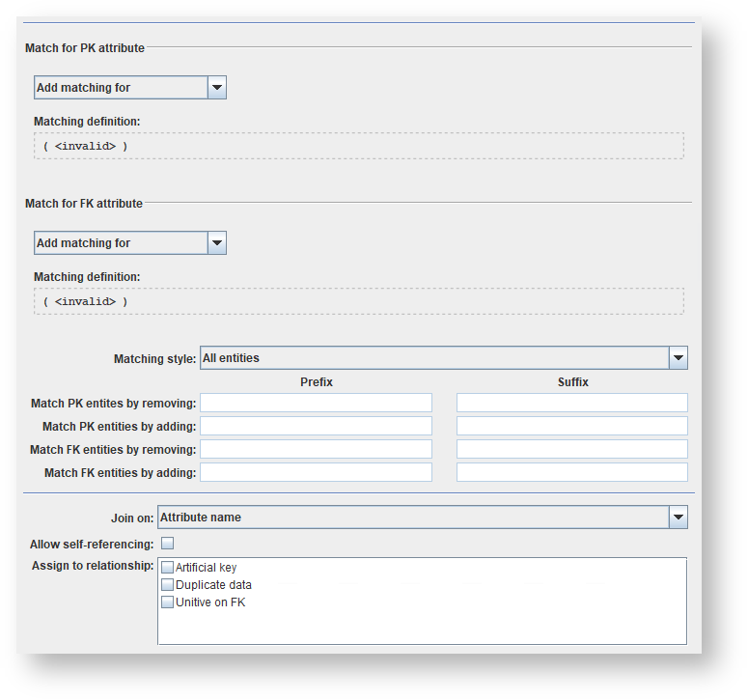Click Prefix field for FK entities by removing
This screenshot has height=700, width=748.
point(316,449)
